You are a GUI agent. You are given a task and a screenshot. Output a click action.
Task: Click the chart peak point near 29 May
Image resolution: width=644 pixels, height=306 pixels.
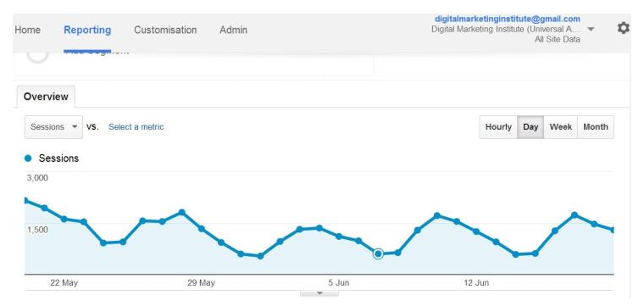[x=182, y=213]
